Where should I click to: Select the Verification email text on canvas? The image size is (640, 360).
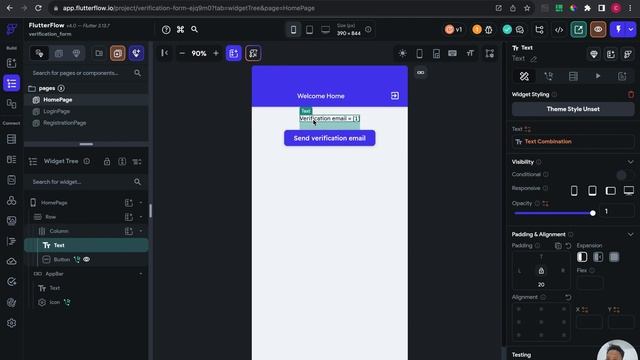tap(329, 118)
